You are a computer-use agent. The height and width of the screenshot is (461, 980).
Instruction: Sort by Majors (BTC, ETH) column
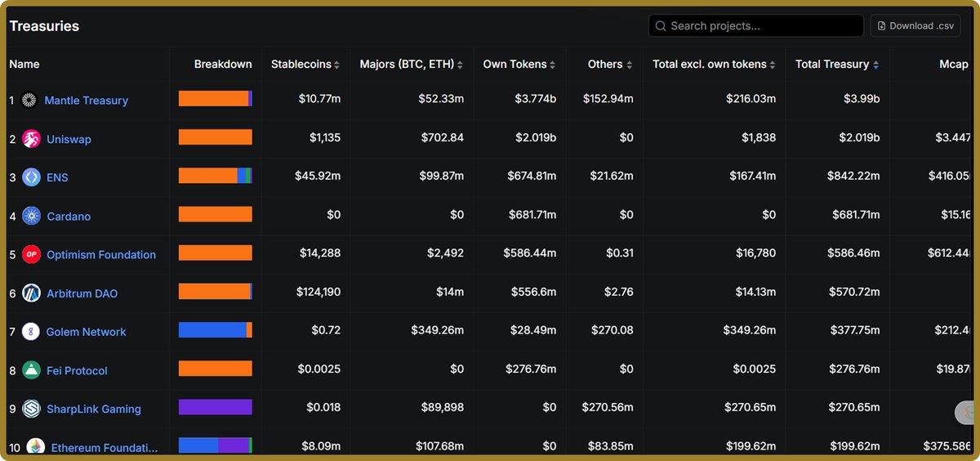point(412,64)
